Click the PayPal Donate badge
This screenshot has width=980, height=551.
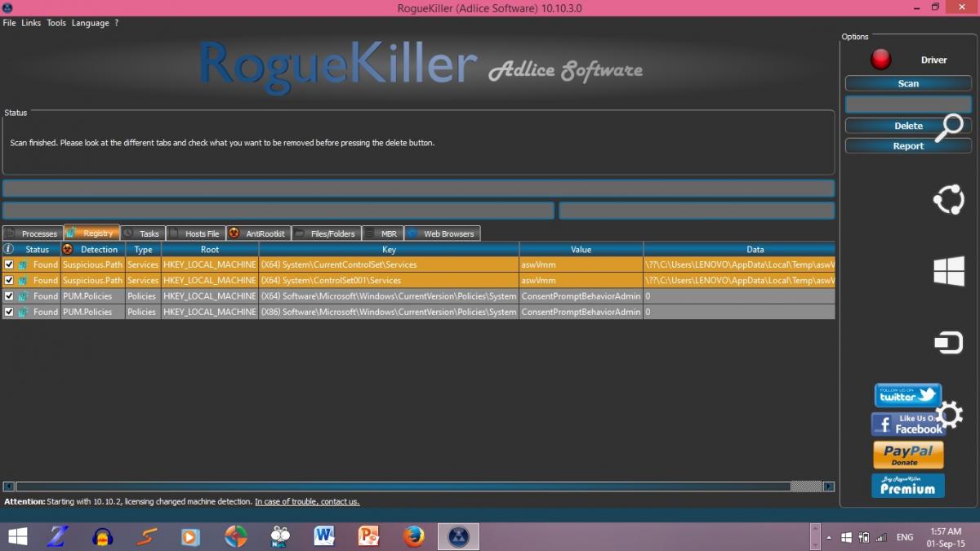tap(908, 455)
